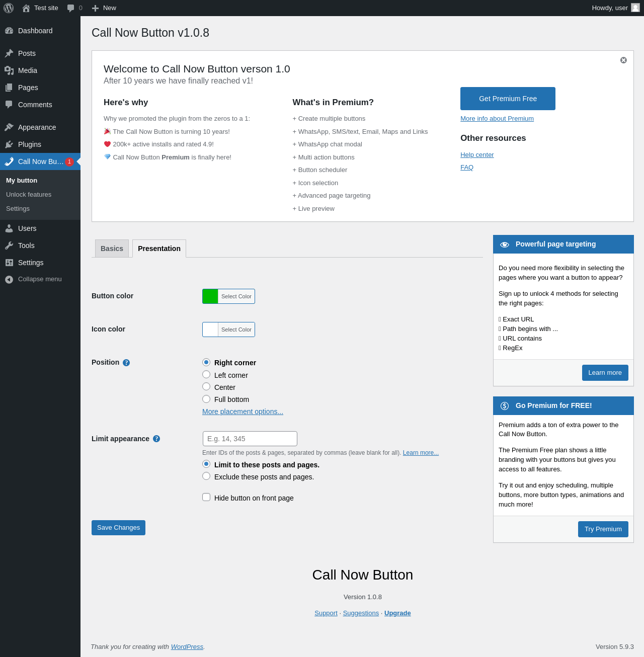Open the Icon color Select Color picker
The height and width of the screenshot is (657, 644).
[x=228, y=330]
